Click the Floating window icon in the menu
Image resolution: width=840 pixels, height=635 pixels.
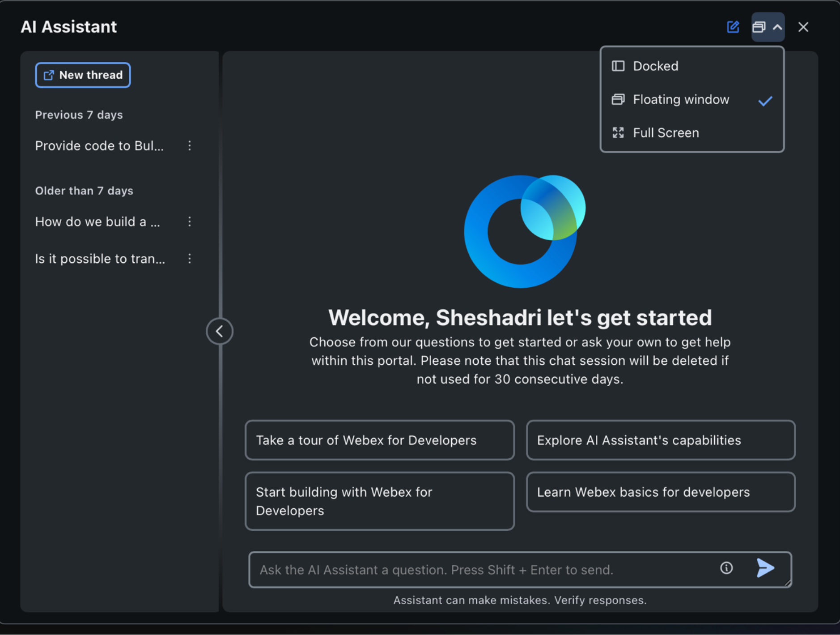[x=618, y=99]
